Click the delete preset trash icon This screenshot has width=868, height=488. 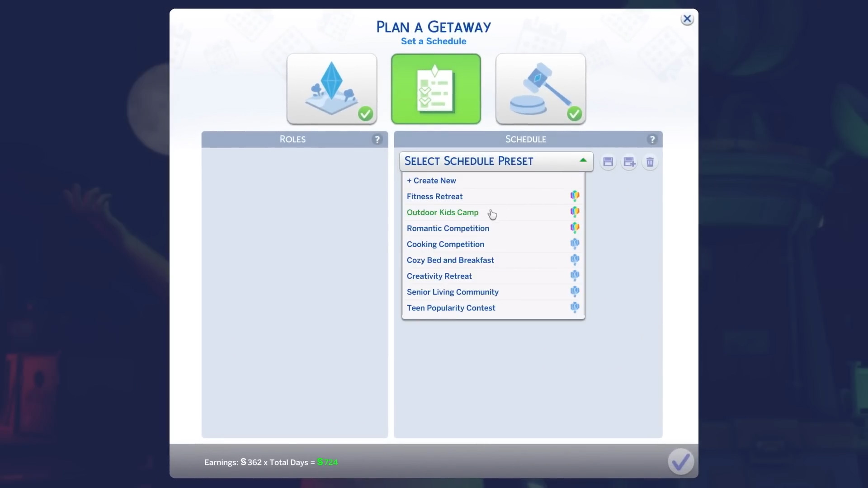pos(650,162)
